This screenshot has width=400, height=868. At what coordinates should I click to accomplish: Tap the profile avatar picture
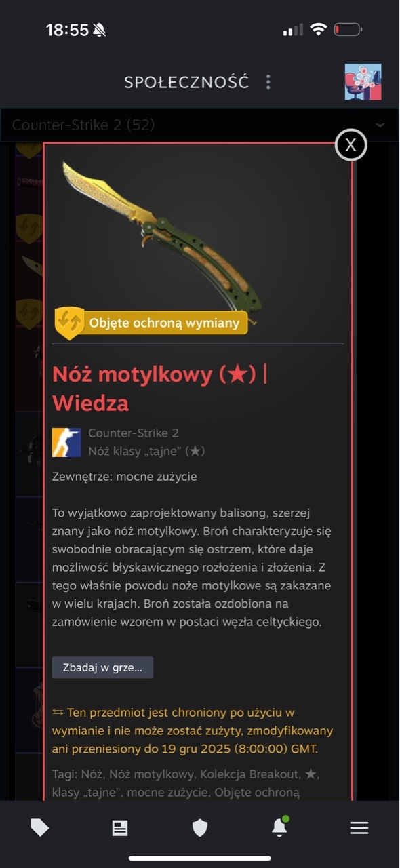(x=363, y=82)
